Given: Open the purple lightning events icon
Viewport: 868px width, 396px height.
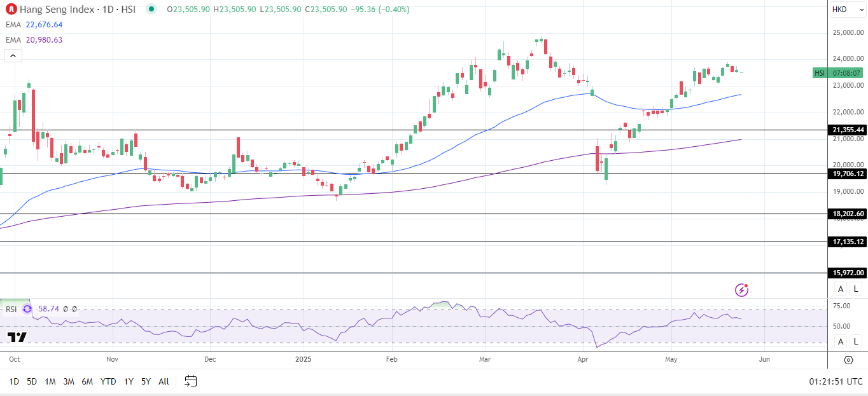Looking at the screenshot, I should 741,290.
